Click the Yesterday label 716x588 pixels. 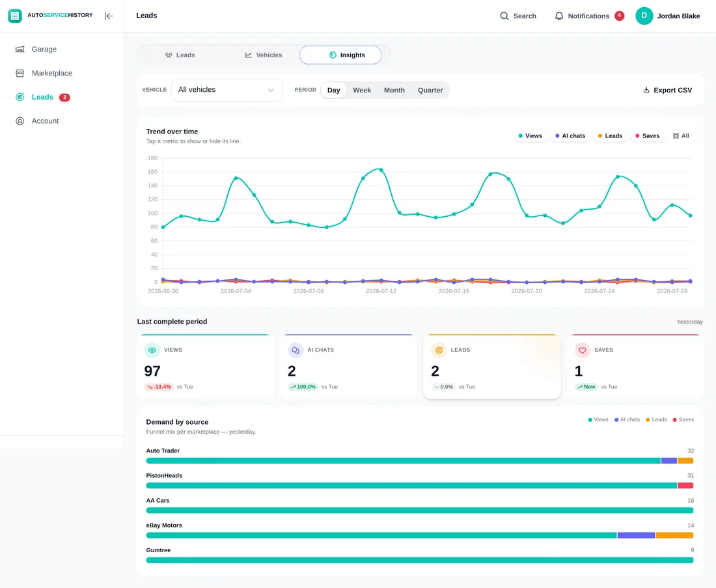[689, 322]
